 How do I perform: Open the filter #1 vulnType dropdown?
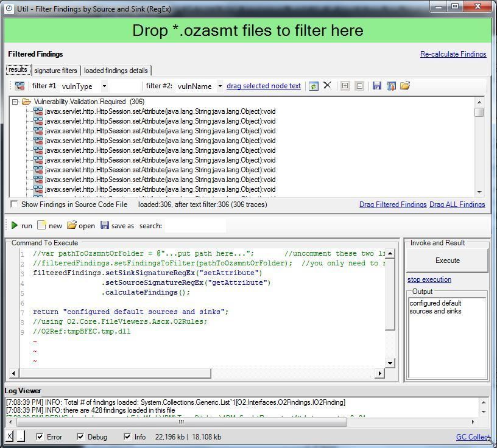click(x=104, y=86)
